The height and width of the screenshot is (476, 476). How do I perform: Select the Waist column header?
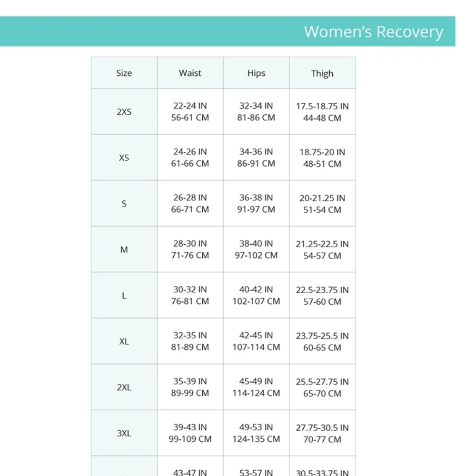tap(190, 73)
